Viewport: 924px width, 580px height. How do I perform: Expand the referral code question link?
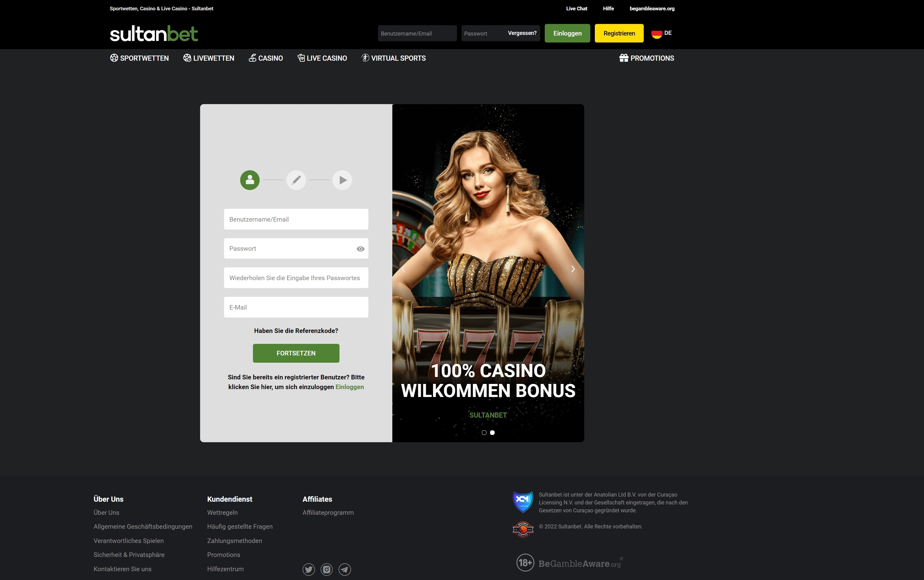pos(296,331)
